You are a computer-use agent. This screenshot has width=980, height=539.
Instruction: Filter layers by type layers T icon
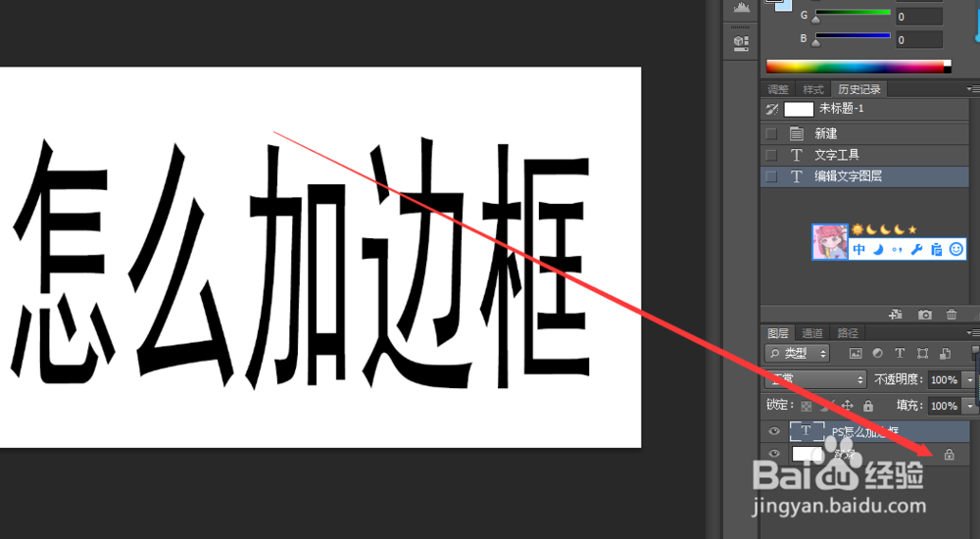click(x=900, y=353)
